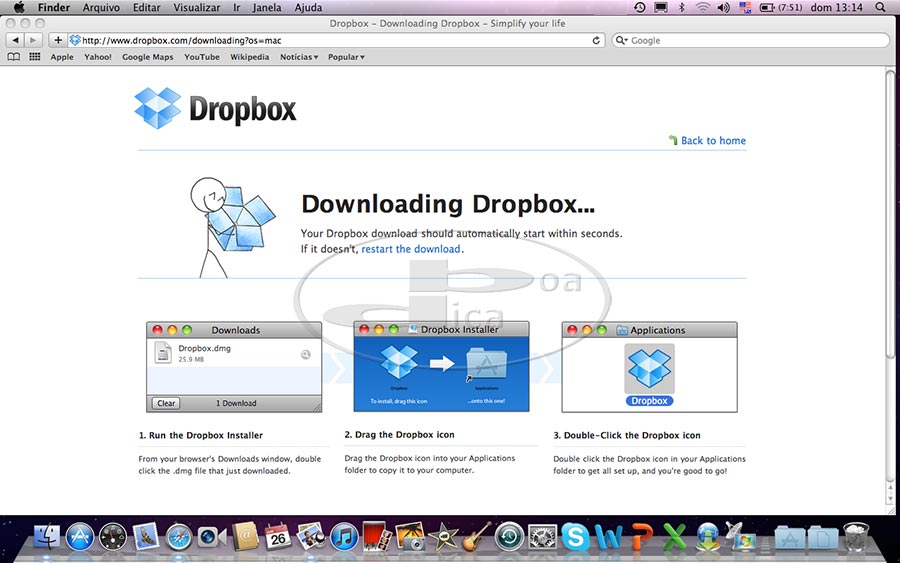
Task: Open Microsoft Excel in the dock
Action: click(675, 537)
